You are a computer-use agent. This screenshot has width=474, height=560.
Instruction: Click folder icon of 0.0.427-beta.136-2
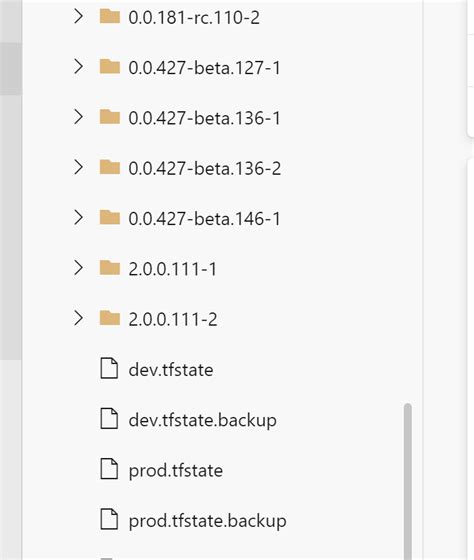pyautogui.click(x=110, y=168)
